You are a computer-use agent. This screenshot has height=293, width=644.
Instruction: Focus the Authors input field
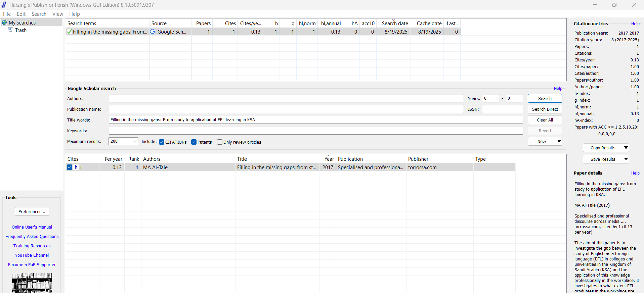286,98
